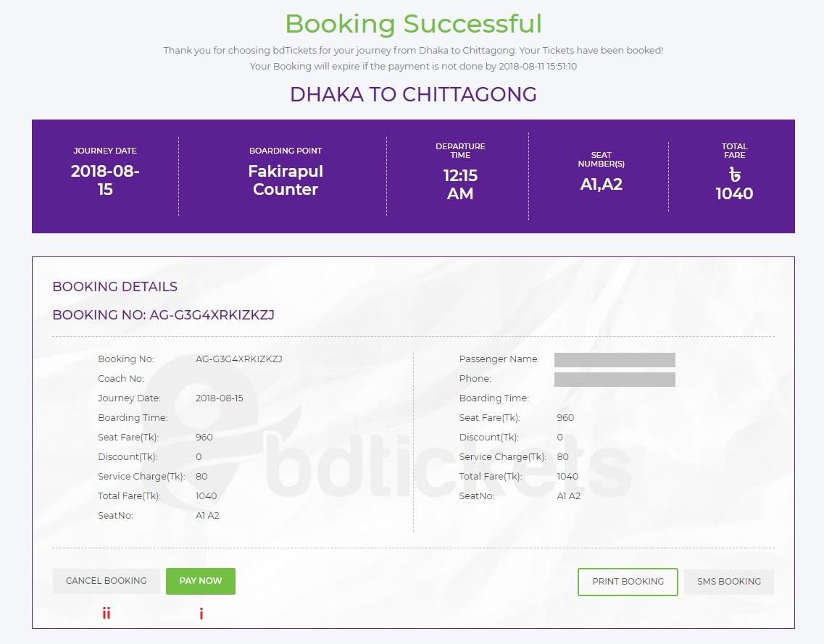Click the Print Booking button
This screenshot has height=644, width=824.
tap(628, 582)
